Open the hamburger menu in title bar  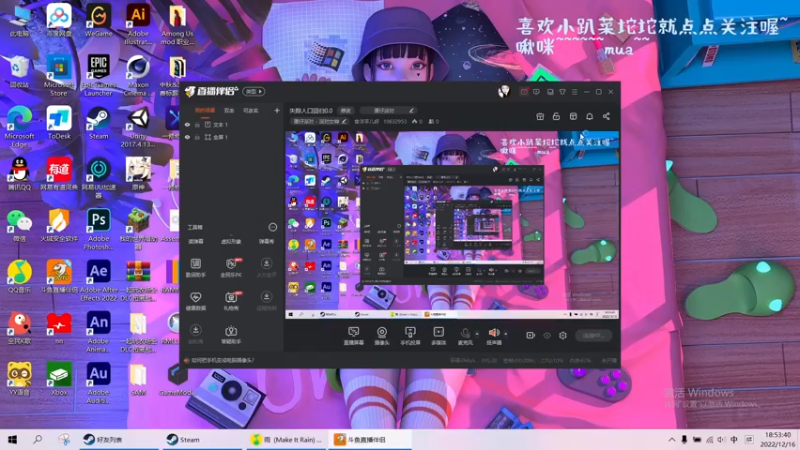click(574, 92)
